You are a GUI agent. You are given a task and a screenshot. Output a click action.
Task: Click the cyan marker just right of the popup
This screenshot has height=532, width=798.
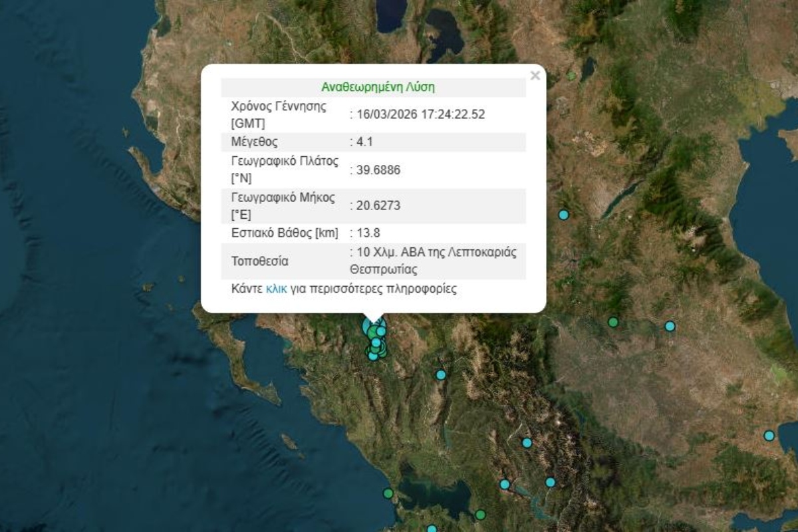pos(563,215)
